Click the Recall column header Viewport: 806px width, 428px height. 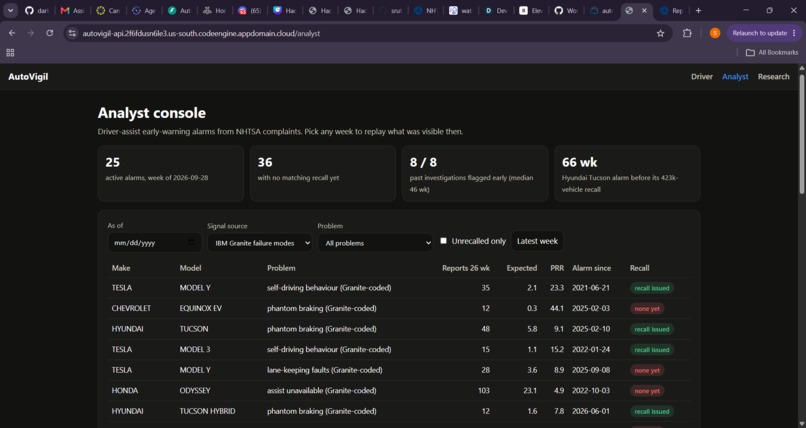point(639,268)
